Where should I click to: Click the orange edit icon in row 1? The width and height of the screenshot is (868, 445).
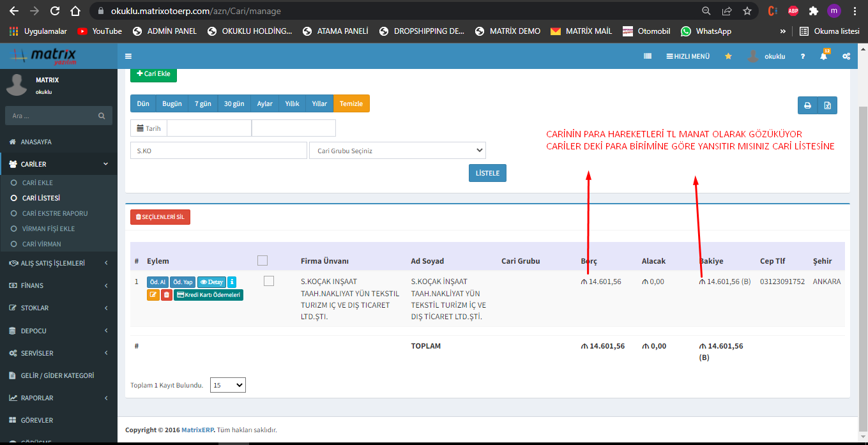[x=153, y=295]
